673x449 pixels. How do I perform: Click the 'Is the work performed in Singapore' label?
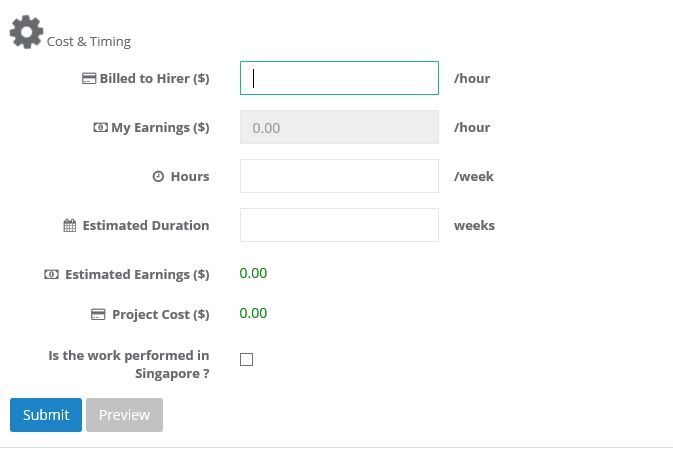pos(129,364)
